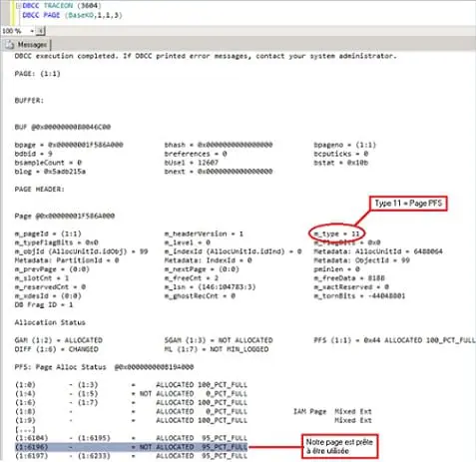Click the 'PFS: Page Alloc Status' line

point(104,367)
